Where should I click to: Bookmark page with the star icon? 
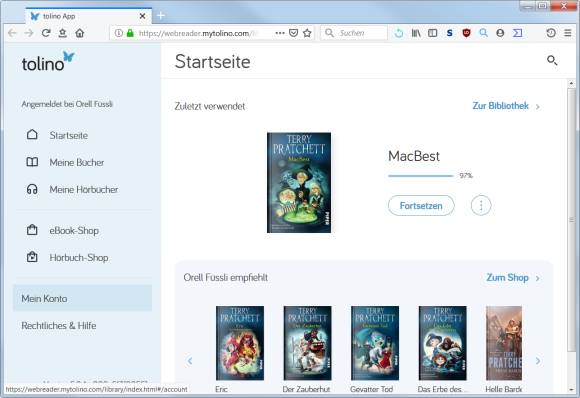point(307,33)
